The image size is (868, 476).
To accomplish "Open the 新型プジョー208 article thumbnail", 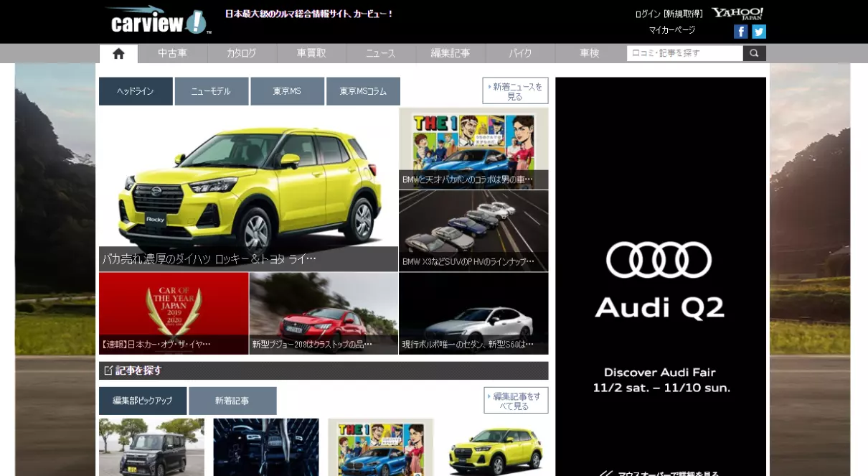I will tap(324, 314).
